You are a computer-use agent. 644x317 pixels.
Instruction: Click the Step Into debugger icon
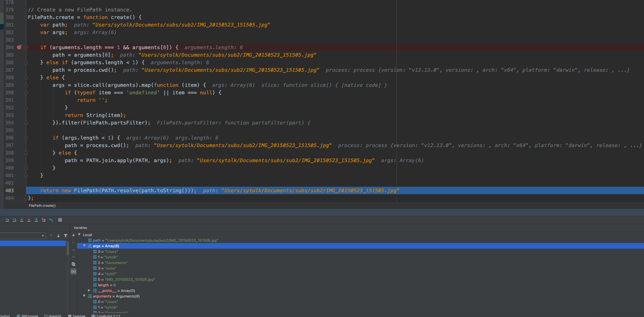(22, 220)
